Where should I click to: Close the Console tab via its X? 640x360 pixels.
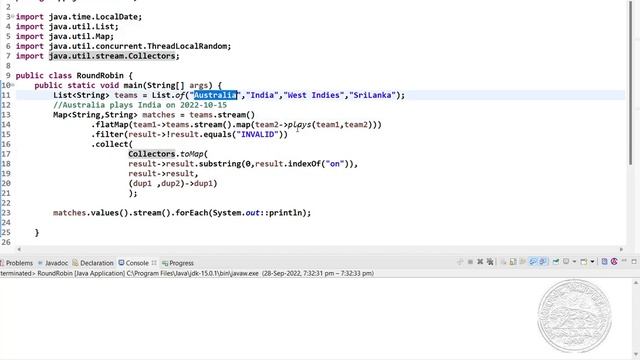point(154,263)
